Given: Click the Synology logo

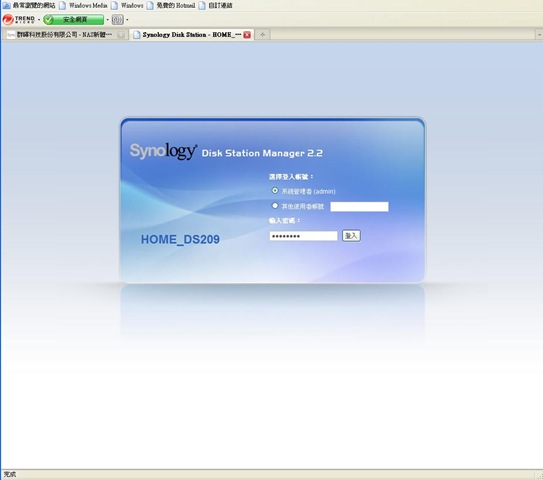Looking at the screenshot, I should [163, 151].
